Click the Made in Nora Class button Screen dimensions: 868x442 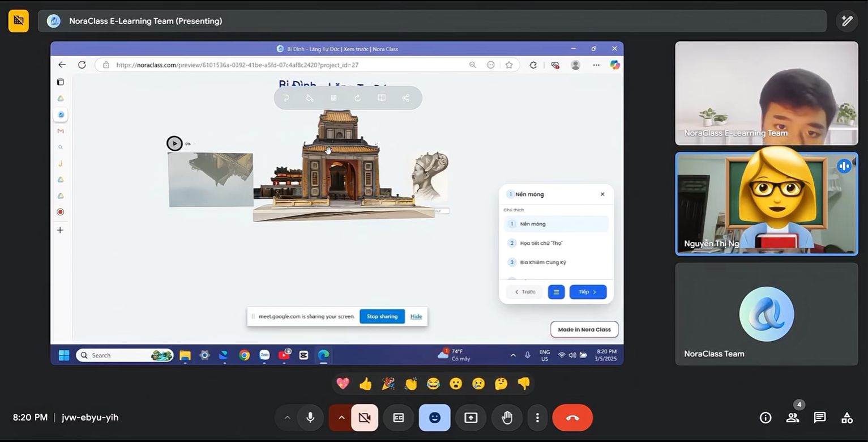[584, 329]
